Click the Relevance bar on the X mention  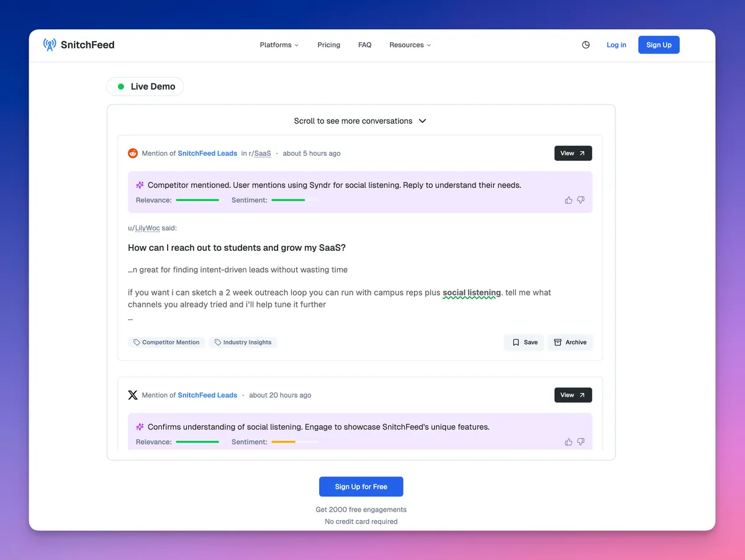tap(197, 442)
